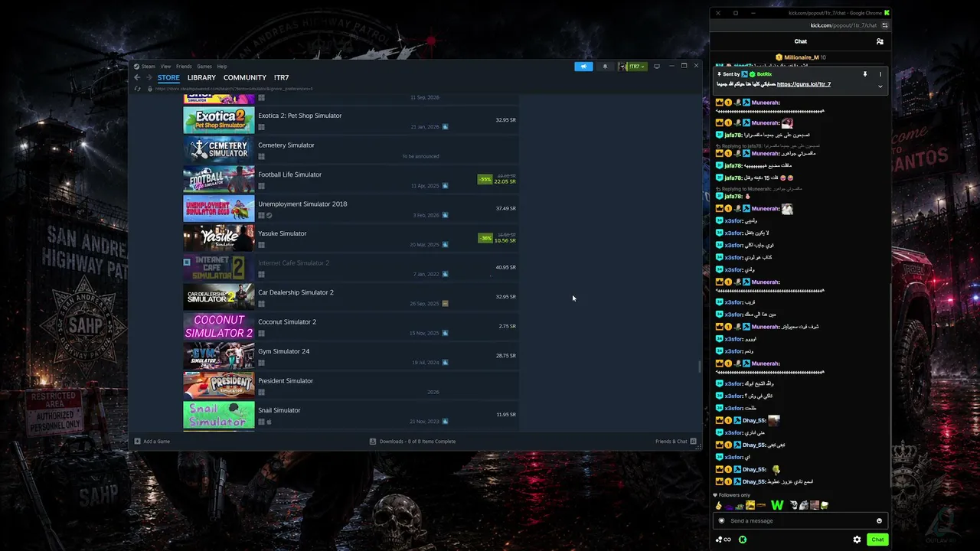
Task: Insert the green W emote
Action: (777, 505)
